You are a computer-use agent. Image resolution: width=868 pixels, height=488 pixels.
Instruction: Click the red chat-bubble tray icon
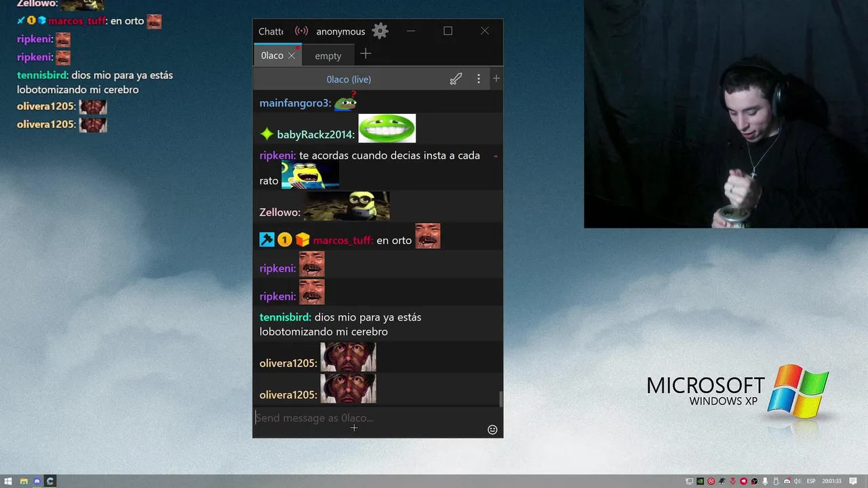tap(744, 481)
